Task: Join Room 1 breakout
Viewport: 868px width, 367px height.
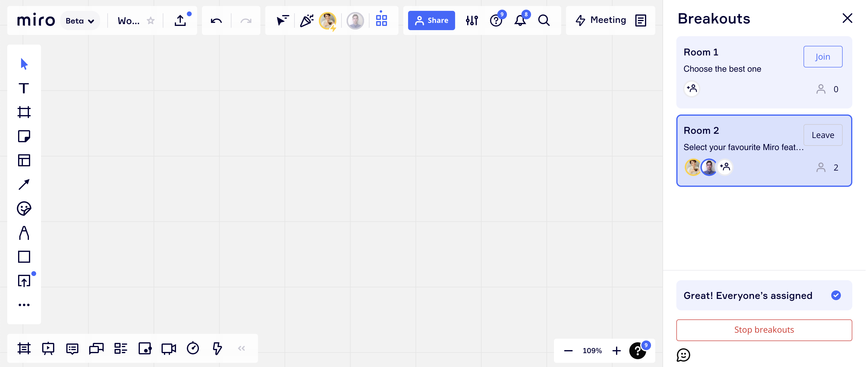Action: tap(822, 57)
